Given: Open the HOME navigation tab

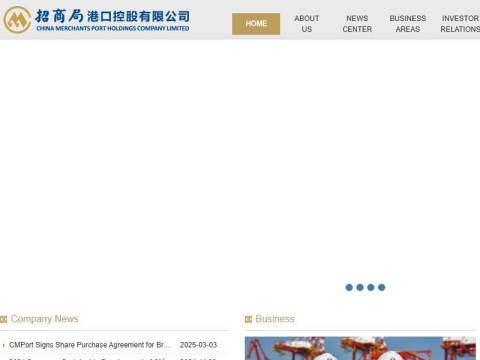Looking at the screenshot, I should (256, 24).
